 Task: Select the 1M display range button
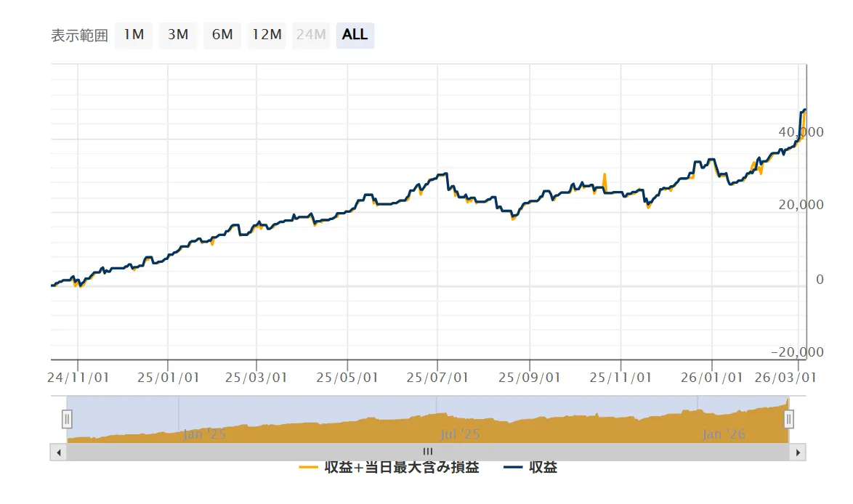[134, 35]
